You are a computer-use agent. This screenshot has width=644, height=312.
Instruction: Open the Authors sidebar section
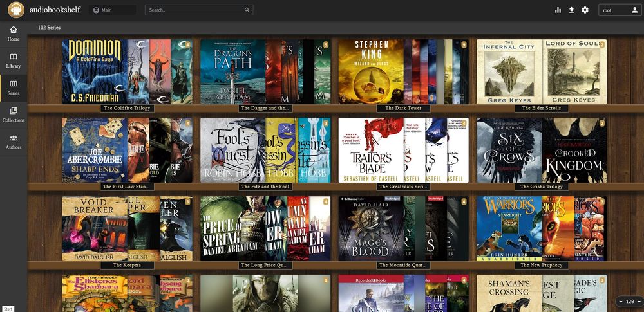coord(14,142)
